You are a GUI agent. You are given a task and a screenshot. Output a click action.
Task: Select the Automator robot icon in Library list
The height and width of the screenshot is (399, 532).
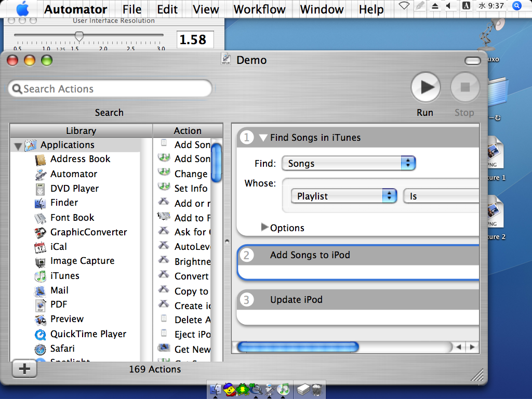coord(41,174)
